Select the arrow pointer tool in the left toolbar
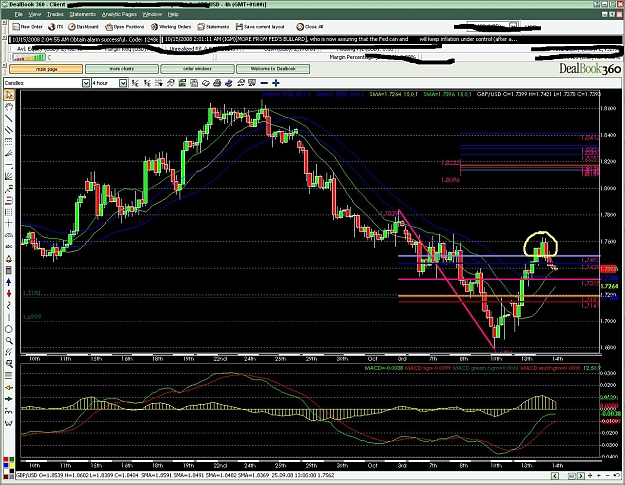The width and height of the screenshot is (625, 485). 9,95
